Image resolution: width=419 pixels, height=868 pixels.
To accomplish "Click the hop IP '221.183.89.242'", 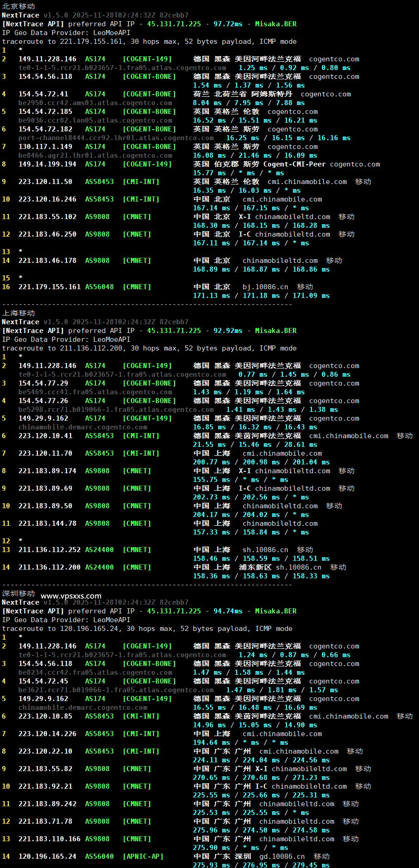I will [x=48, y=804].
